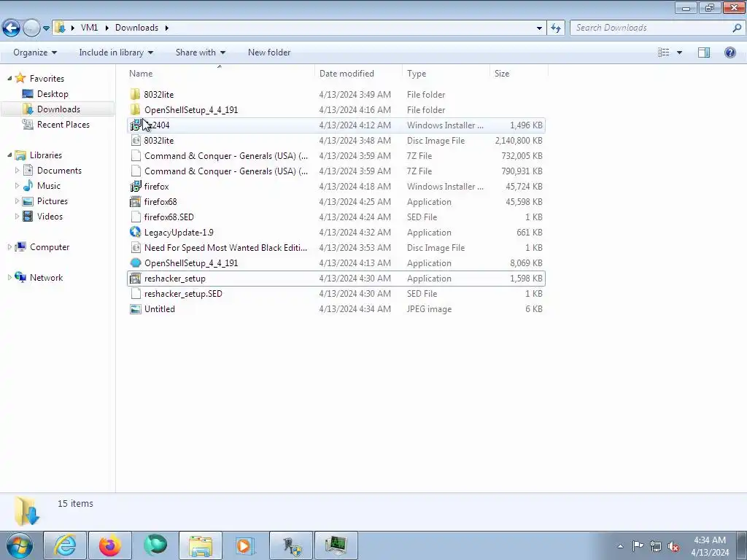
Task: Click the taskbar clock showing 4:34 AM
Action: tap(710, 546)
